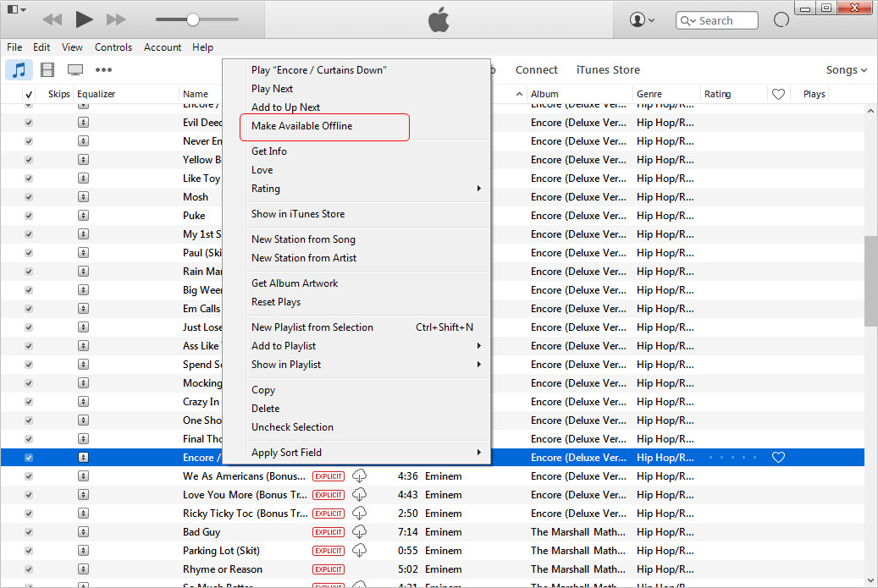Open the Music library icon

tap(19, 70)
